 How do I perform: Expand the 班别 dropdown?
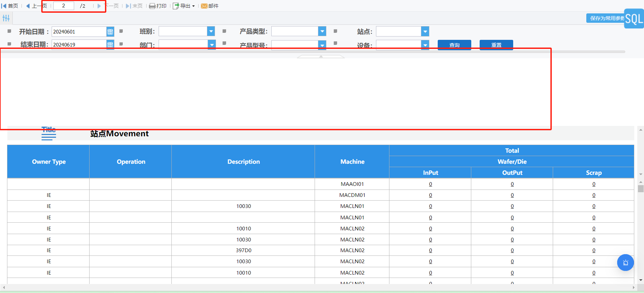211,31
